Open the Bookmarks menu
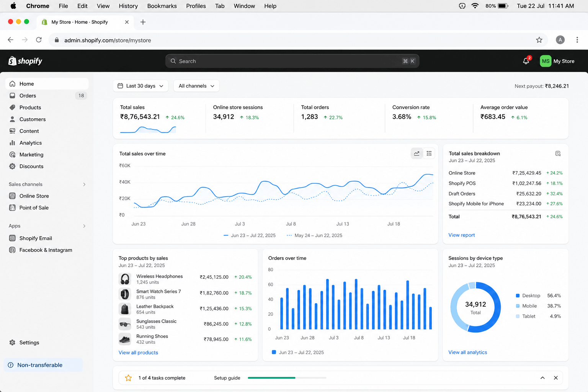 (x=162, y=6)
